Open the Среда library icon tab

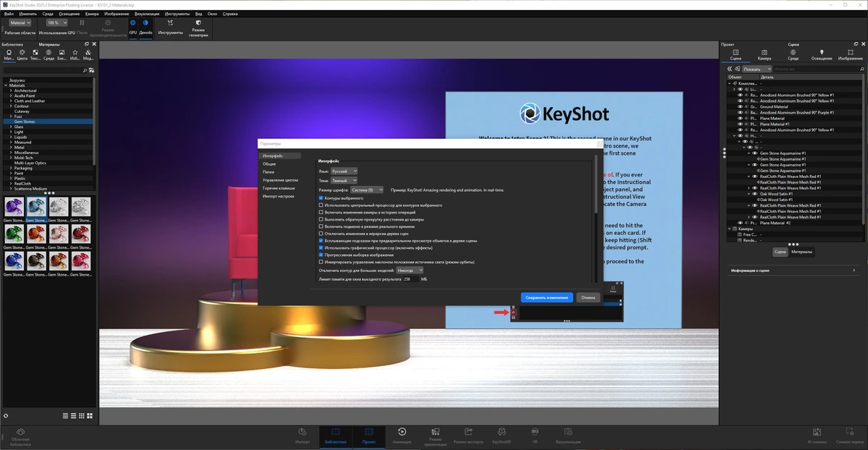tap(48, 55)
